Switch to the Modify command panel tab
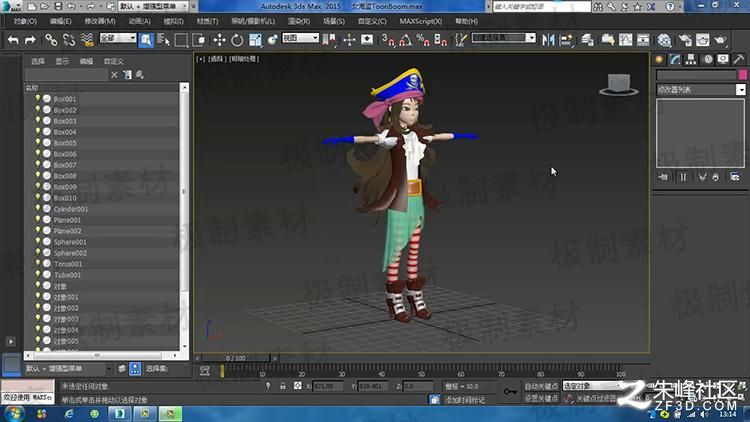 coord(675,59)
